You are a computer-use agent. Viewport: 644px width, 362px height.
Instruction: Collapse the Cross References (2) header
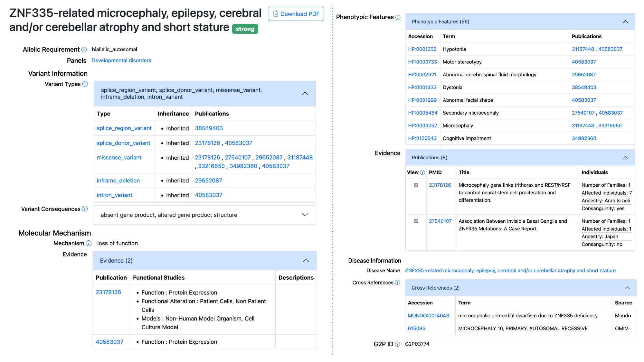pyautogui.click(x=627, y=288)
